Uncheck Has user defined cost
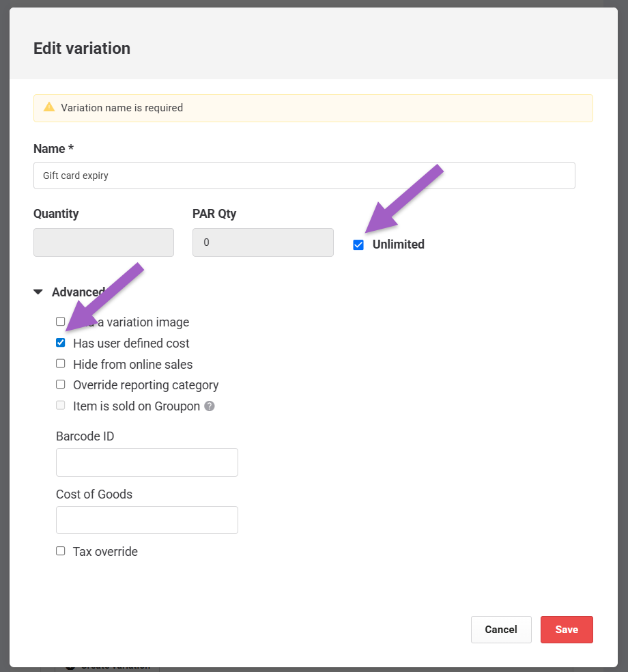Viewport: 628px width, 672px height. tap(61, 343)
